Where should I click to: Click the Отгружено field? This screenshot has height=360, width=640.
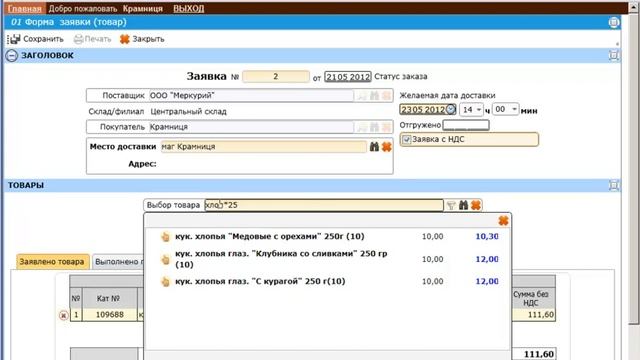pos(466,125)
